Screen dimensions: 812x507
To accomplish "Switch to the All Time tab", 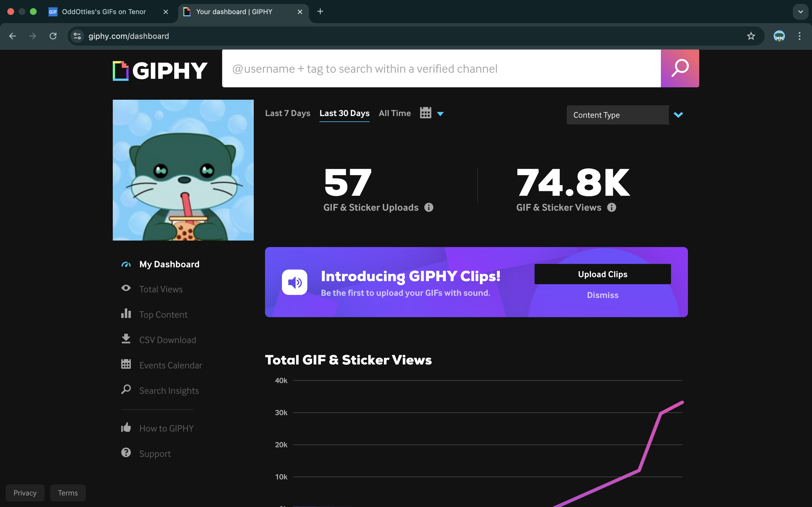I will click(395, 113).
